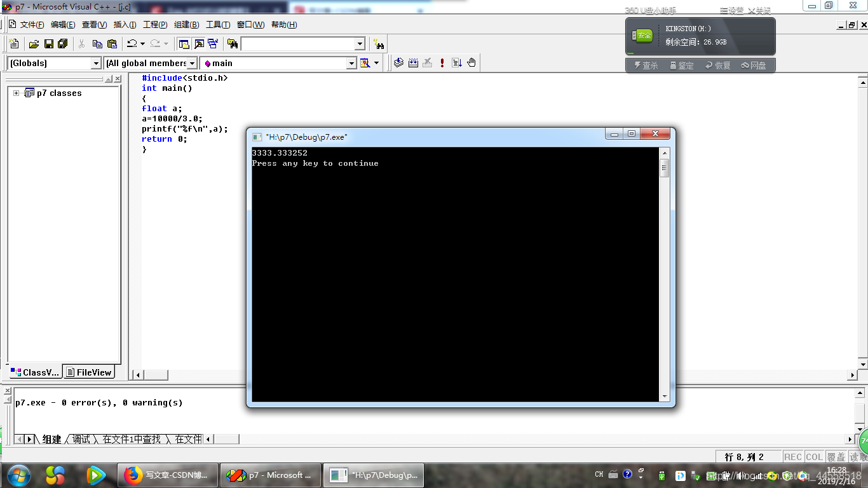Click the Find in Files binoculars icon
868x488 pixels.
(233, 44)
